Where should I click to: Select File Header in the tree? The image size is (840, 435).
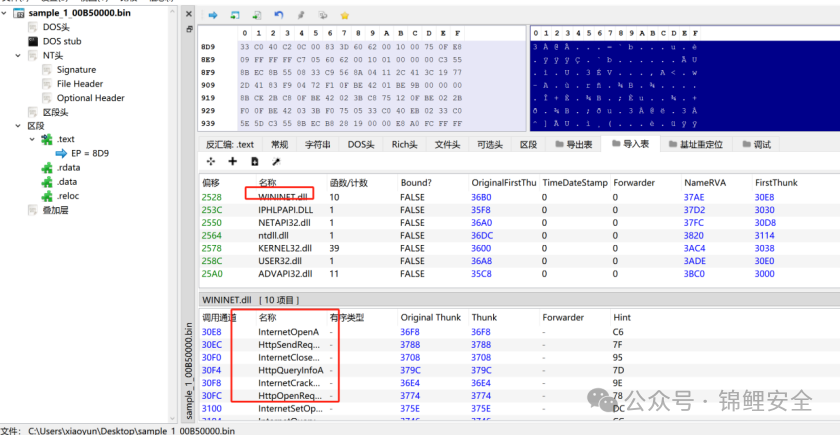pos(80,84)
